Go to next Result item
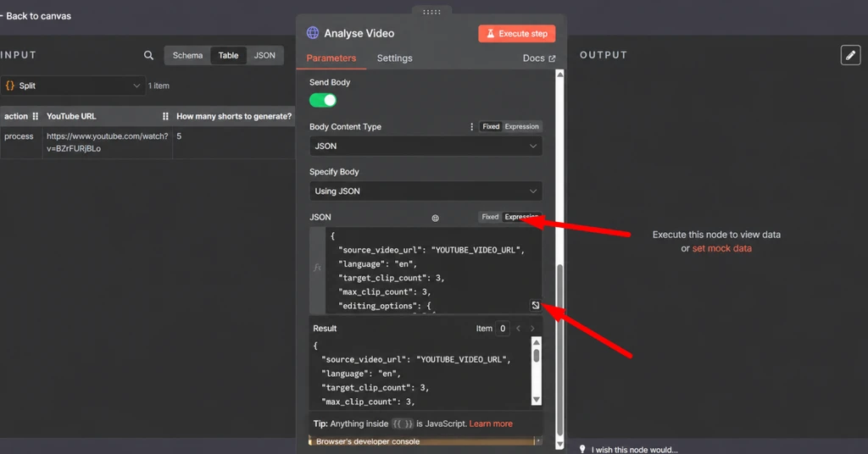868x454 pixels. 532,329
